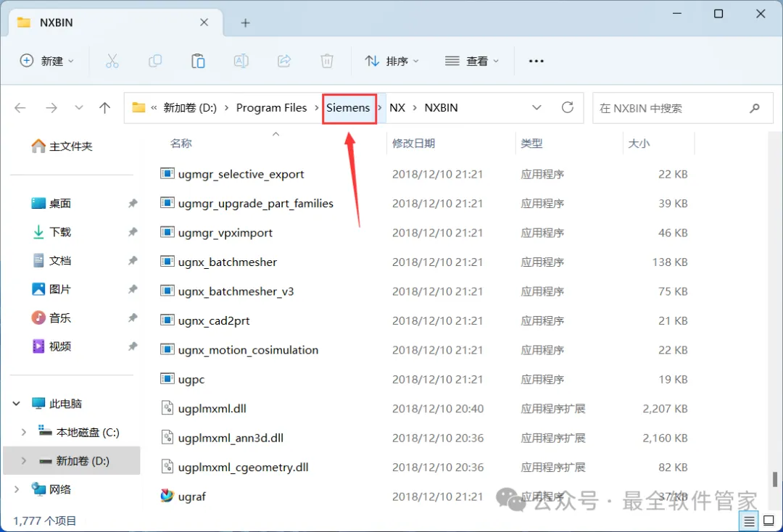
Task: Expand the 新加卷 (D:) node
Action: coord(23,461)
